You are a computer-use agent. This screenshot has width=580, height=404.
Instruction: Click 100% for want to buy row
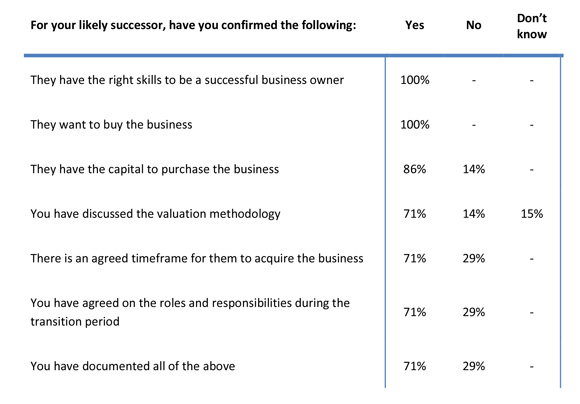pyautogui.click(x=415, y=125)
